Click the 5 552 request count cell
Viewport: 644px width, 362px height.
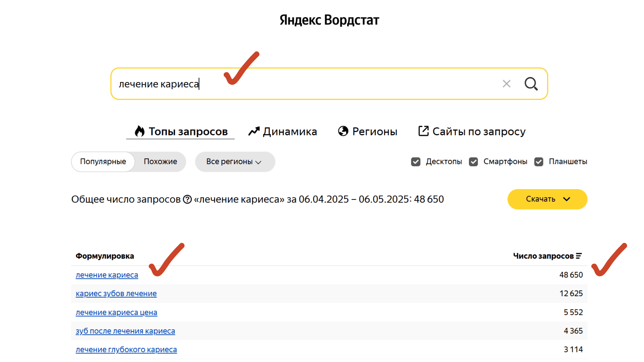(x=573, y=312)
